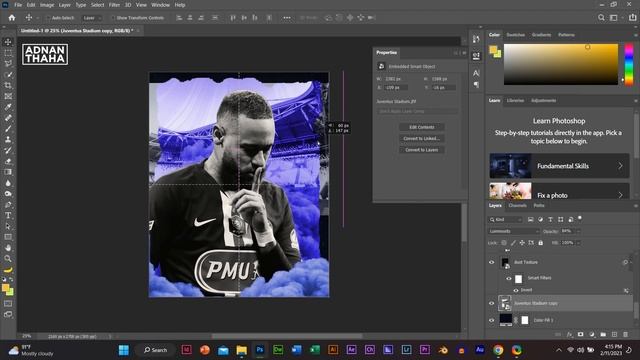Toggle the layer filter on/off switch
The height and width of the screenshot is (360, 640).
coord(580,218)
